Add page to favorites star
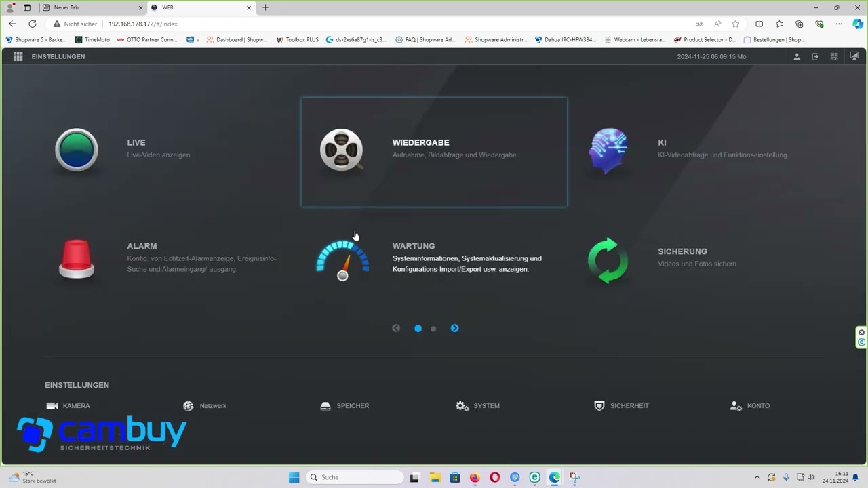The image size is (868, 488). pos(735,24)
